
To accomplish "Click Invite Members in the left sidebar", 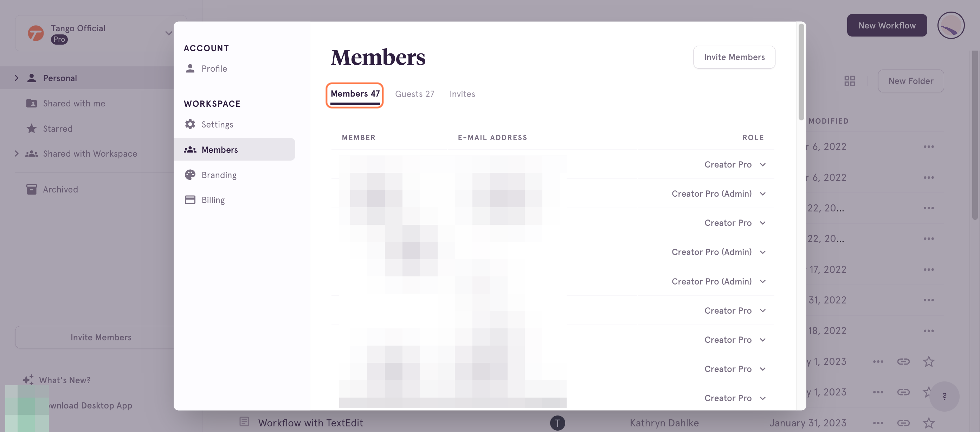I will tap(101, 337).
